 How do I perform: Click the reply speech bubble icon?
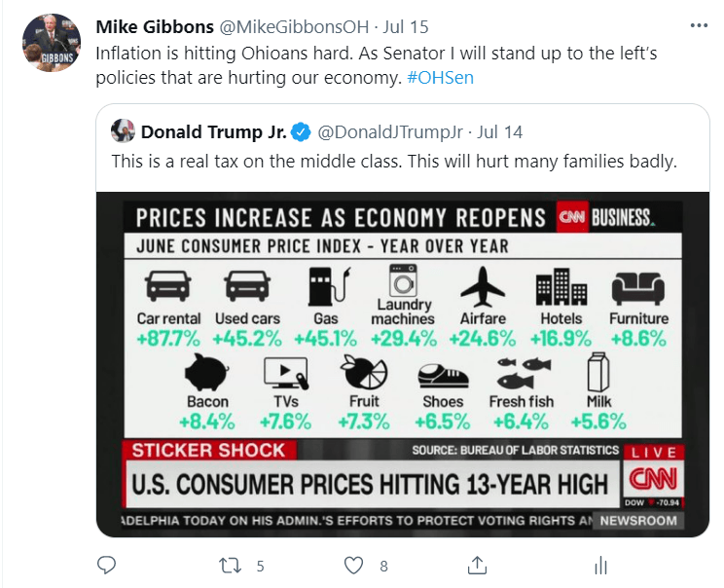(x=106, y=565)
